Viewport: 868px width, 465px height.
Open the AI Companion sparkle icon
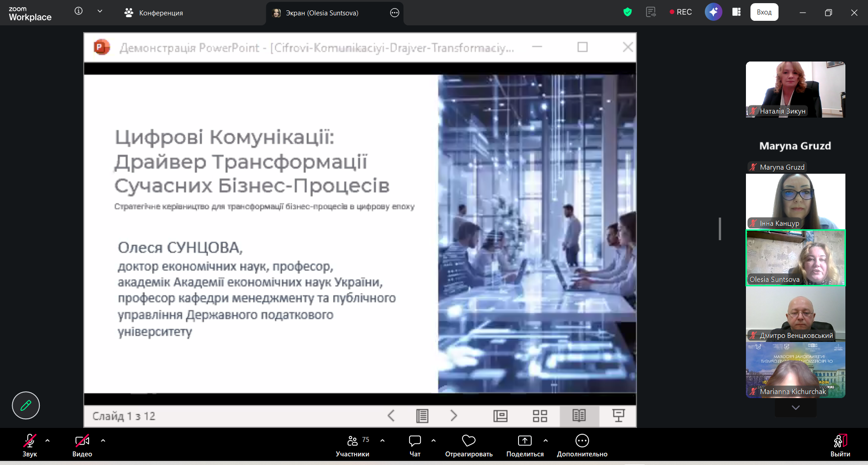pyautogui.click(x=713, y=12)
